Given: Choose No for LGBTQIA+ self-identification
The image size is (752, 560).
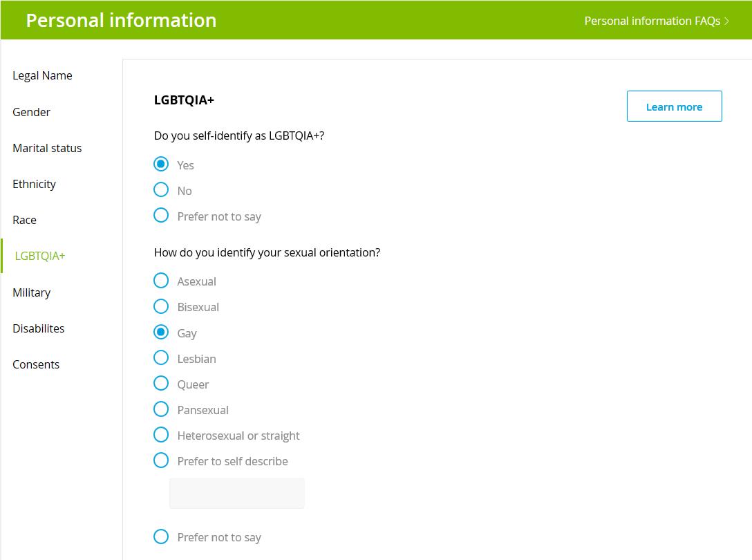Looking at the screenshot, I should coord(161,190).
